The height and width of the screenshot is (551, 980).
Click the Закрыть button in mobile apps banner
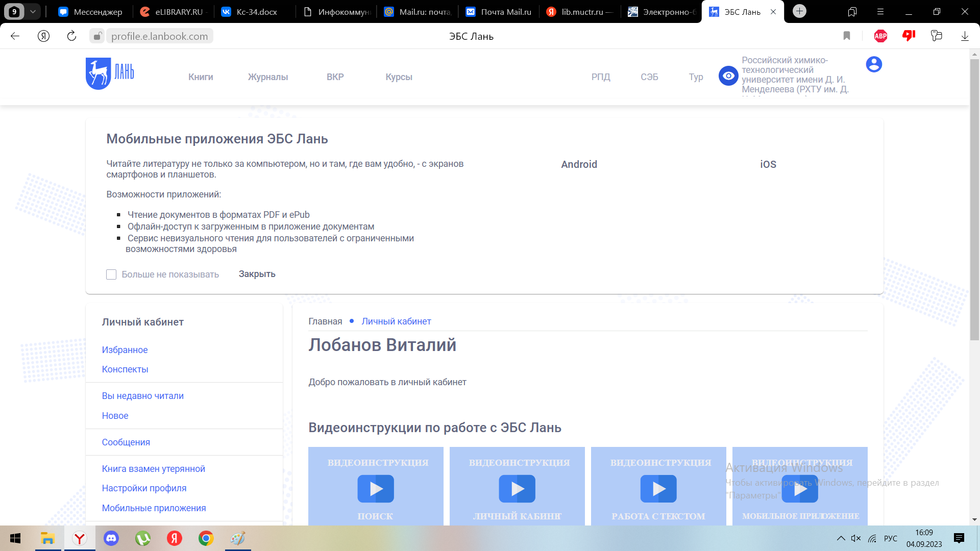pos(257,274)
